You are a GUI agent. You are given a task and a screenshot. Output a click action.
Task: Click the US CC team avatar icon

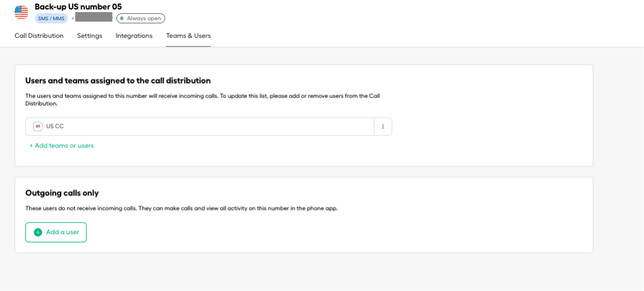click(x=38, y=127)
